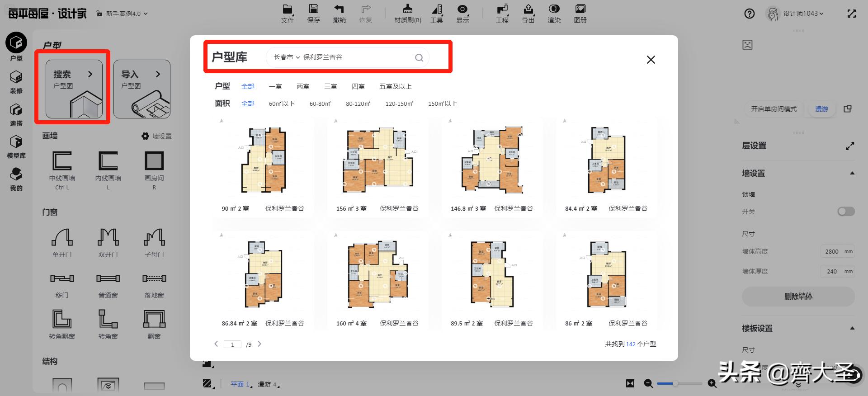Open the Material Brush (材质刷) tool

pos(407,9)
